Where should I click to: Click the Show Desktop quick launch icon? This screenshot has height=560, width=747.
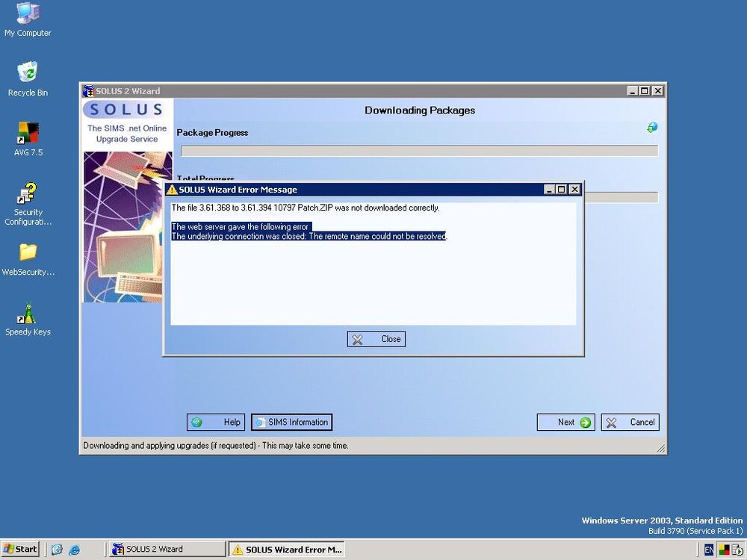coord(57,550)
